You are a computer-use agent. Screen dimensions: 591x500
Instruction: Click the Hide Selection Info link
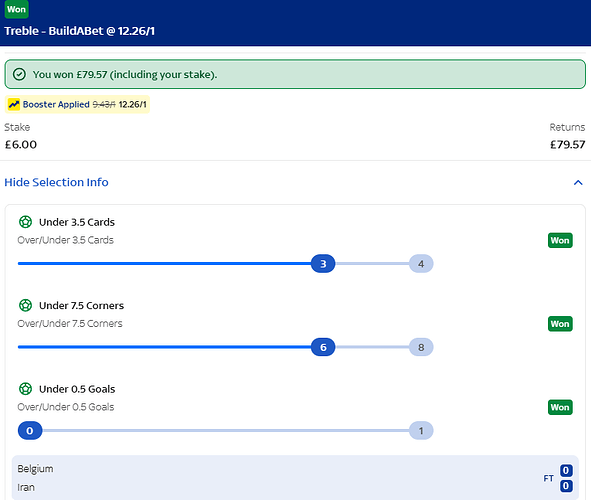(56, 182)
